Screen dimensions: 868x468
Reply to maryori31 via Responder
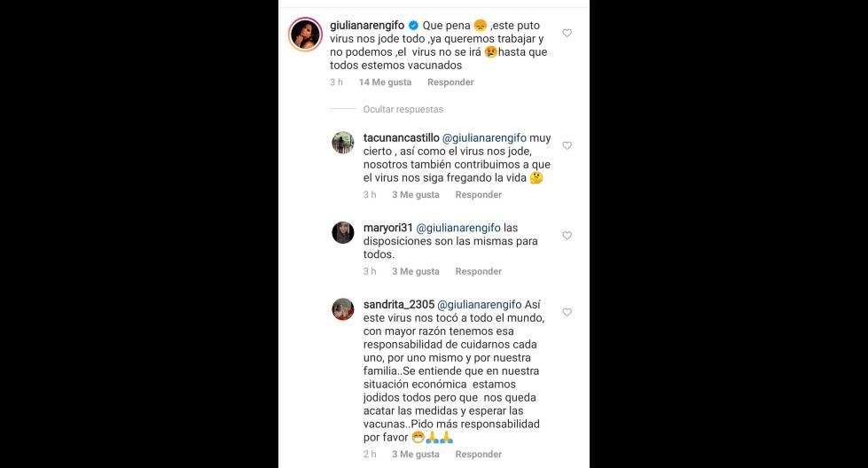pyautogui.click(x=478, y=271)
